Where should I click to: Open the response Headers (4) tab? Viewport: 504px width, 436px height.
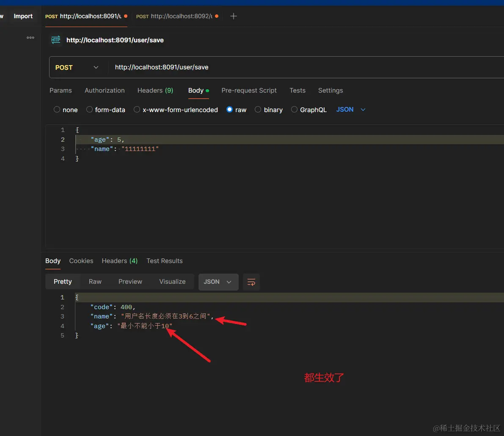tap(120, 261)
